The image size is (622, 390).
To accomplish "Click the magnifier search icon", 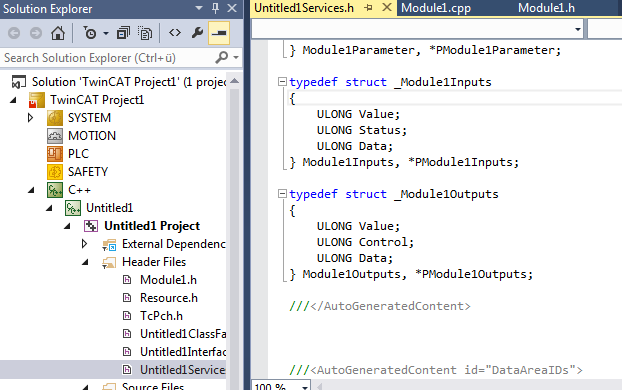I will tap(221, 58).
